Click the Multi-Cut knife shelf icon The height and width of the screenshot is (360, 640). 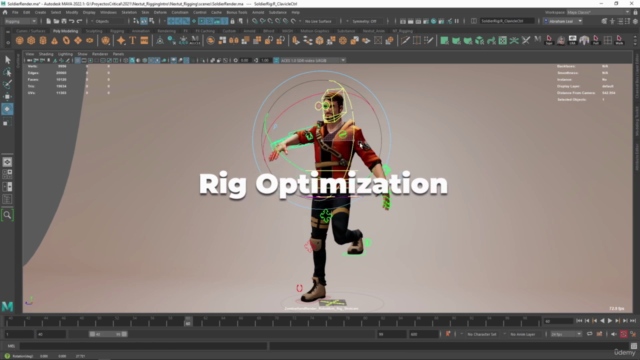click(x=405, y=40)
